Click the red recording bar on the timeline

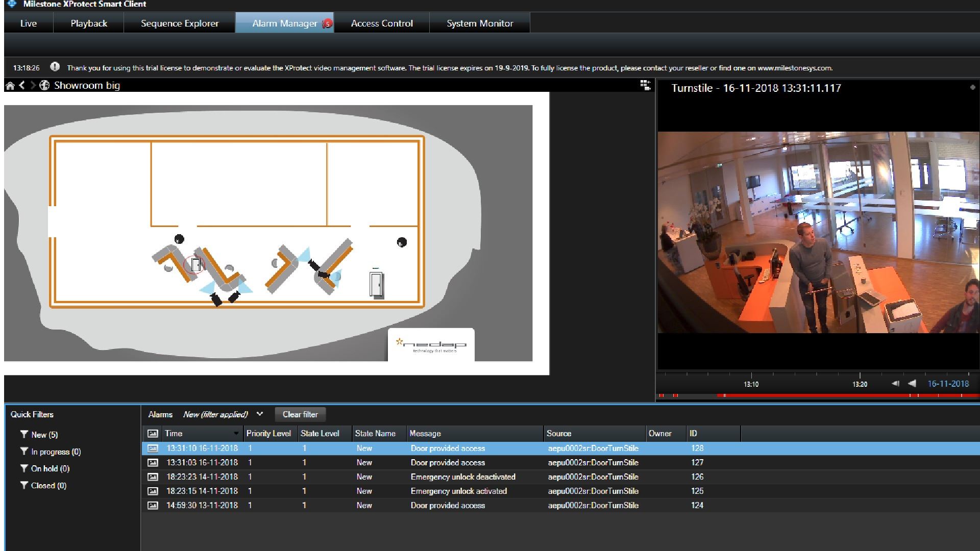pyautogui.click(x=847, y=395)
